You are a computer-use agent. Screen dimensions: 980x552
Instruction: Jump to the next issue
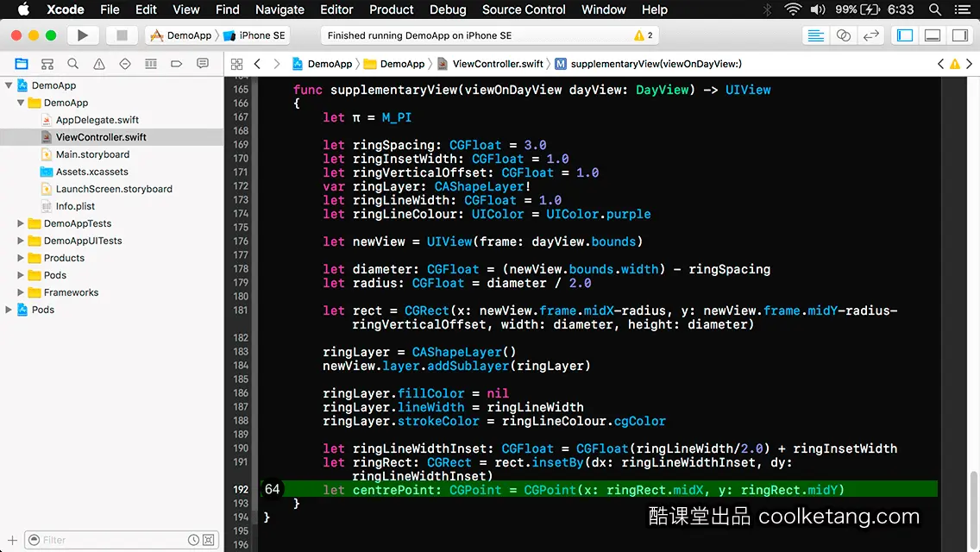point(970,64)
